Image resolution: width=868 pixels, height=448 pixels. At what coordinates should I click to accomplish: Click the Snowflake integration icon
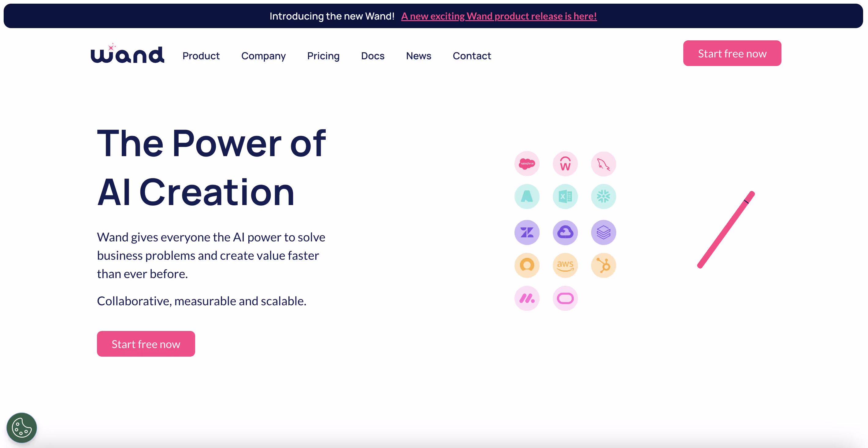coord(603,196)
